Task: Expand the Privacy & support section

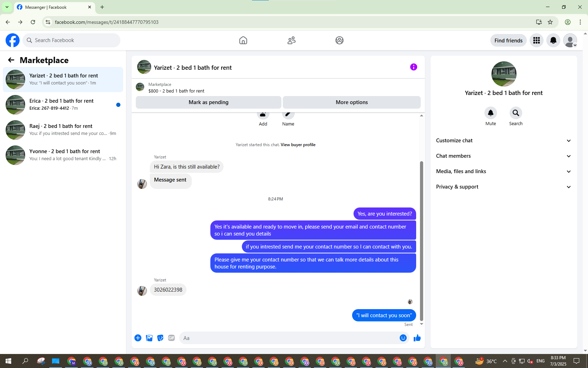Action: pos(504,187)
